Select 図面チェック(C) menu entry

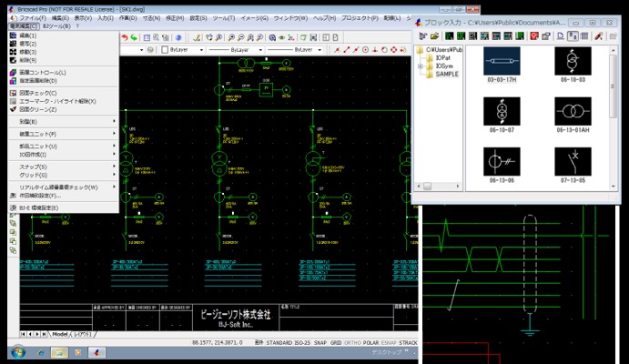click(38, 93)
